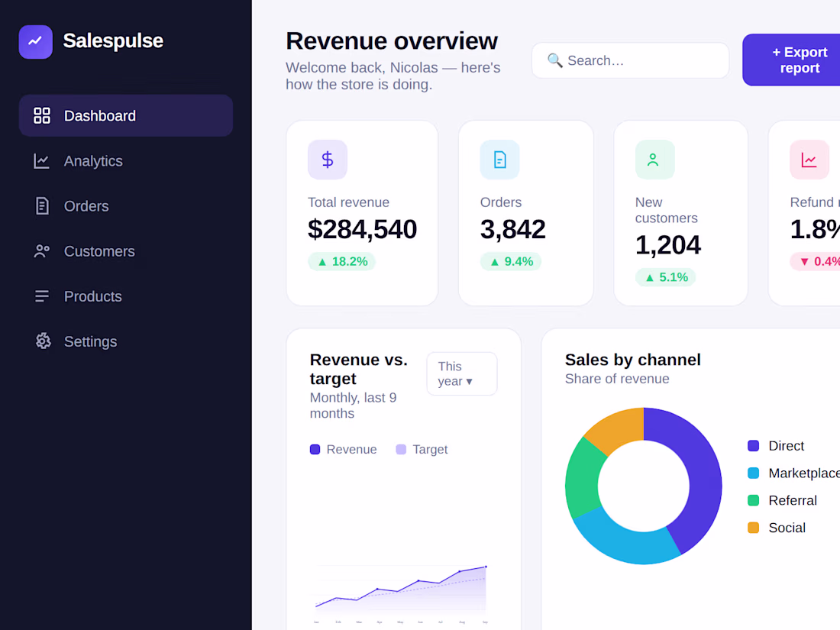
Task: Click the 5.1% customers growth badge
Action: [665, 277]
